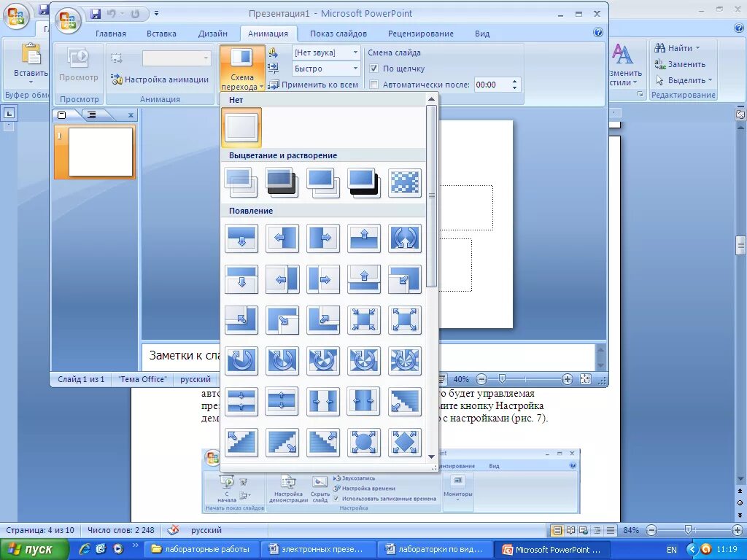
Task: Click Word zoom out minus button
Action: point(651,530)
